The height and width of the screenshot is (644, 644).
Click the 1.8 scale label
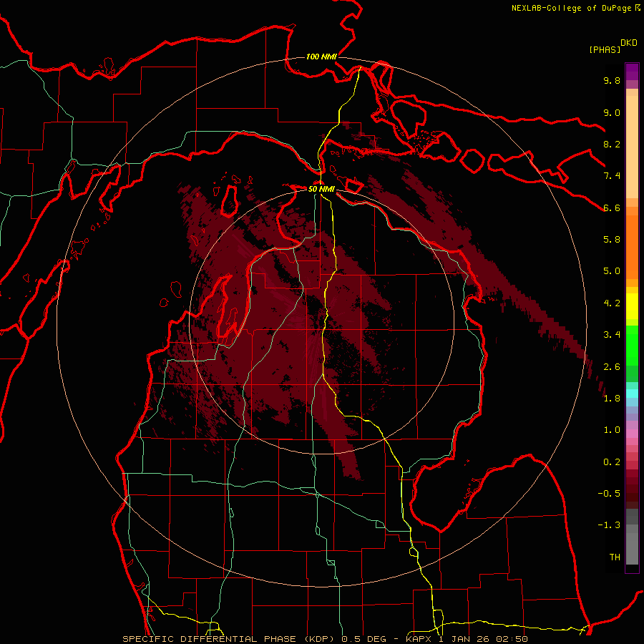(612, 398)
